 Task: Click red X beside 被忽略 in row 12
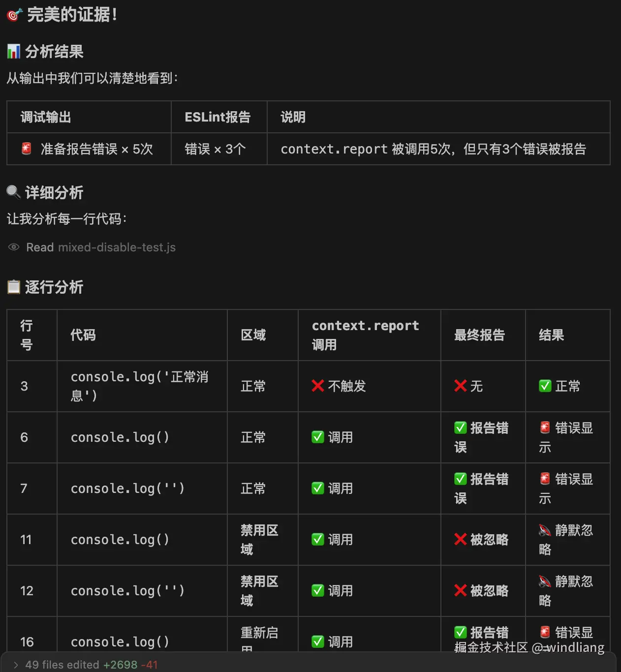(x=461, y=590)
